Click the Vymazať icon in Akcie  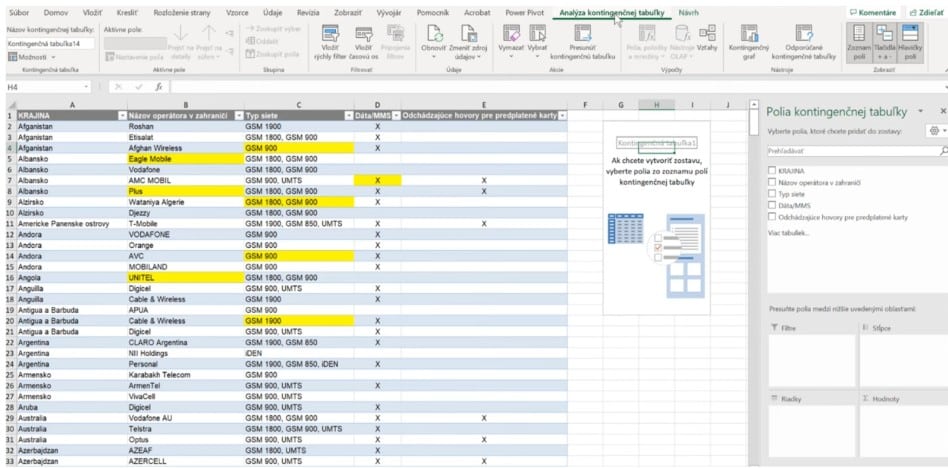point(511,34)
